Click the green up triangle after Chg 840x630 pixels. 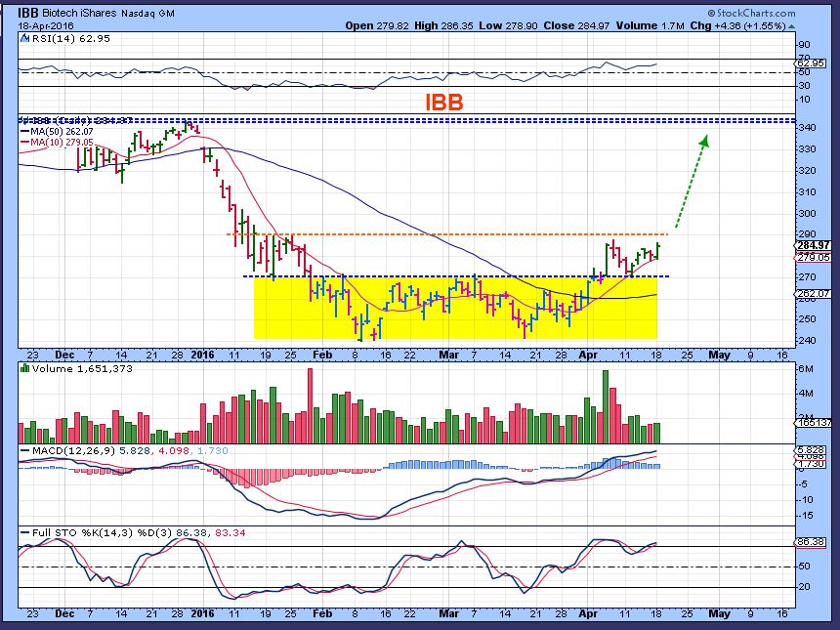[792, 26]
